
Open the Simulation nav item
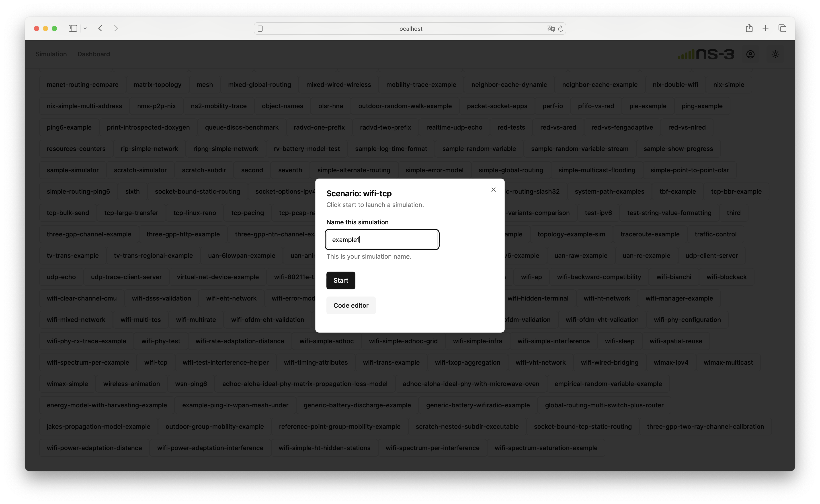(x=51, y=54)
